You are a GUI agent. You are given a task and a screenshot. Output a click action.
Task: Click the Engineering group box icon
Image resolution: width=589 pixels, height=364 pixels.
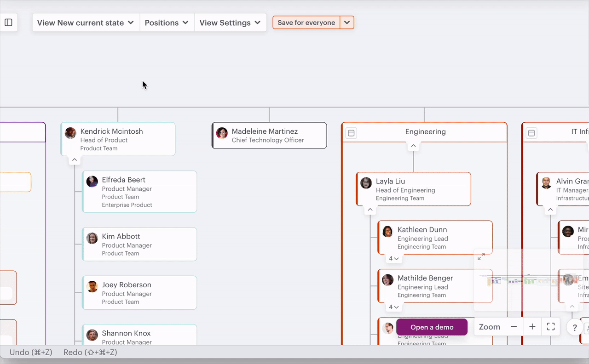coord(351,133)
